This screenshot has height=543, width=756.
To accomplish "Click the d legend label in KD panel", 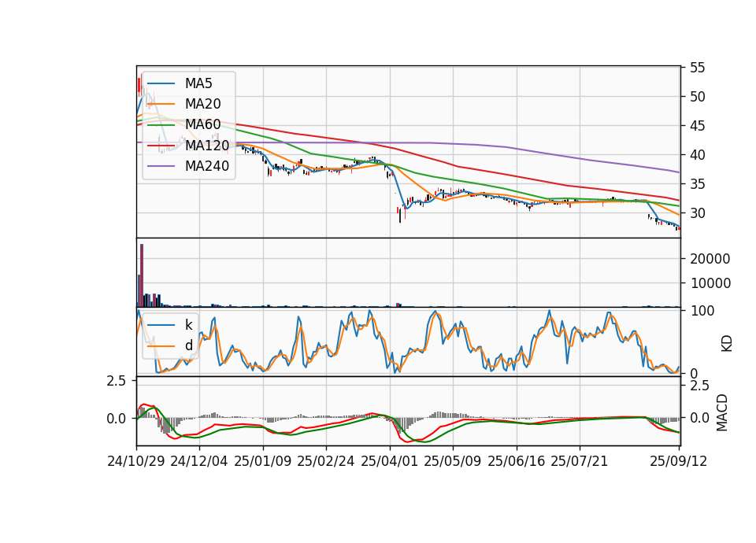I will click(x=189, y=345).
